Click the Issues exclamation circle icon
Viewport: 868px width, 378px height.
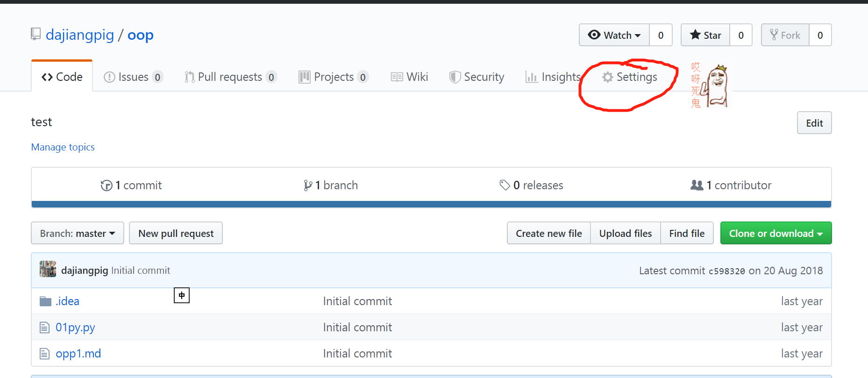click(109, 77)
